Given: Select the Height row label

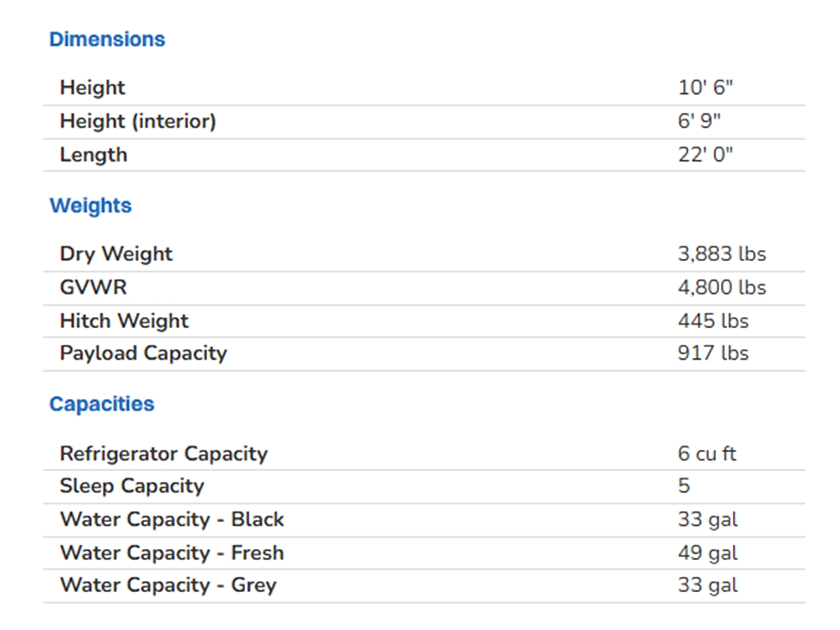Looking at the screenshot, I should coord(92,87).
